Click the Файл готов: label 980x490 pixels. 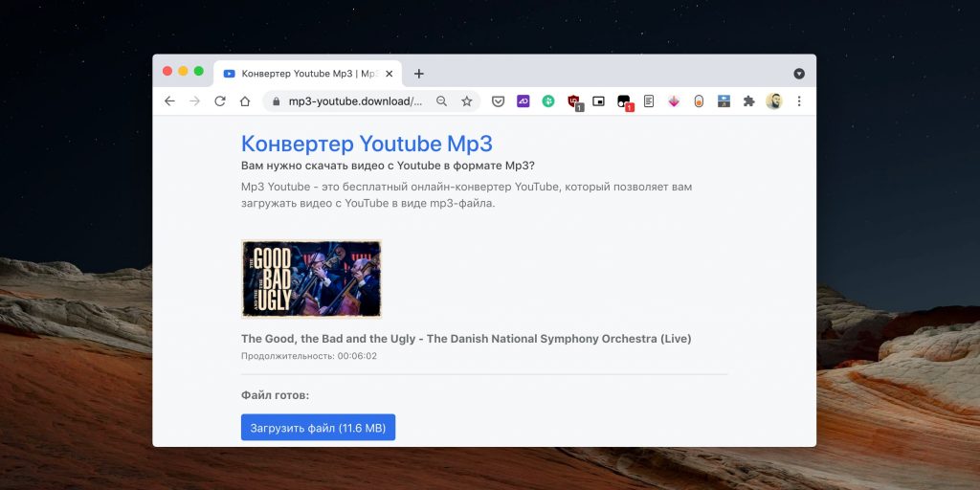point(275,395)
